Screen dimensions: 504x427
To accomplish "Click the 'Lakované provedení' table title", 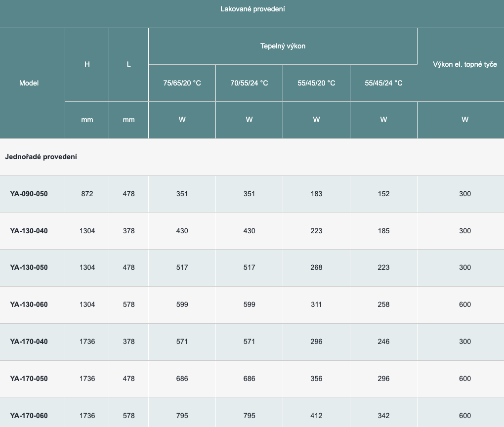I will pyautogui.click(x=252, y=9).
